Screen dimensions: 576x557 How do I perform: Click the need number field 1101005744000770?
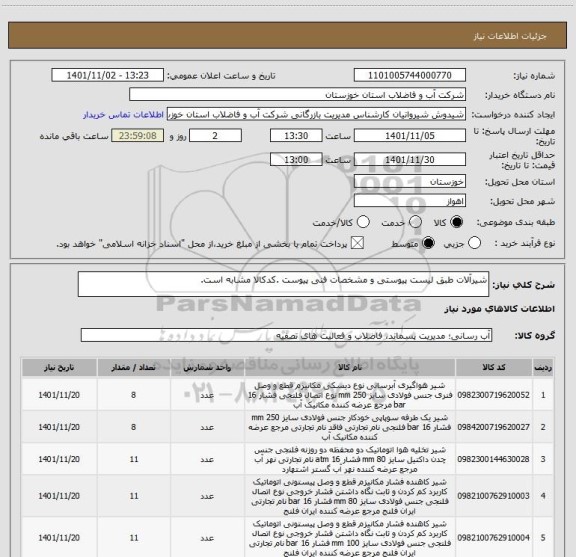[410, 75]
